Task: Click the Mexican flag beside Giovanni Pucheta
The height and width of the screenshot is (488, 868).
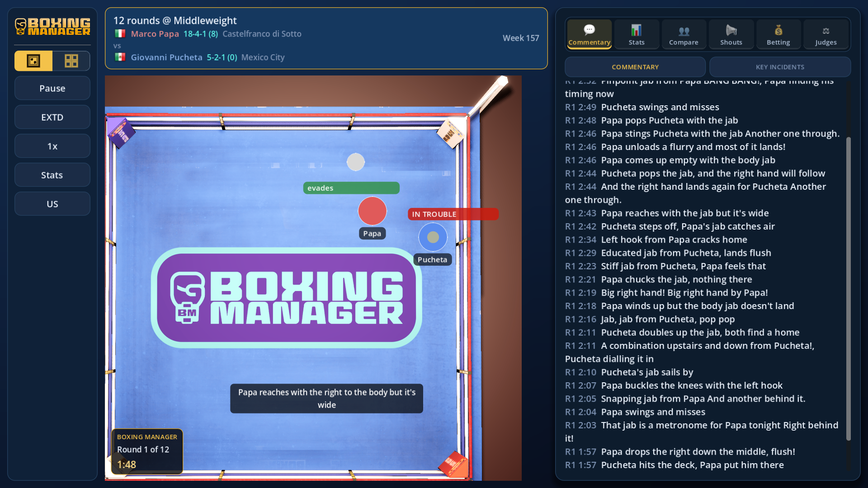Action: pyautogui.click(x=120, y=57)
